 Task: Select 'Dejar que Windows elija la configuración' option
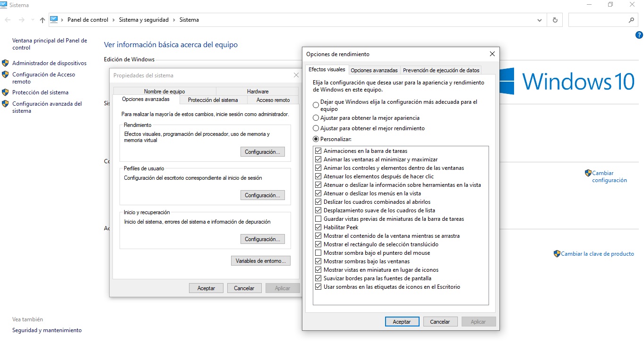(x=316, y=105)
